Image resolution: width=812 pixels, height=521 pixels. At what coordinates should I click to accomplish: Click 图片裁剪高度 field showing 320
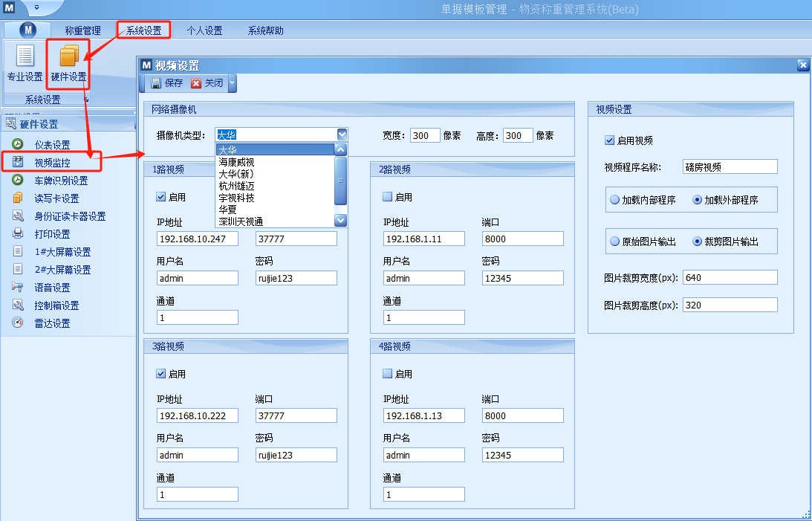tap(730, 305)
